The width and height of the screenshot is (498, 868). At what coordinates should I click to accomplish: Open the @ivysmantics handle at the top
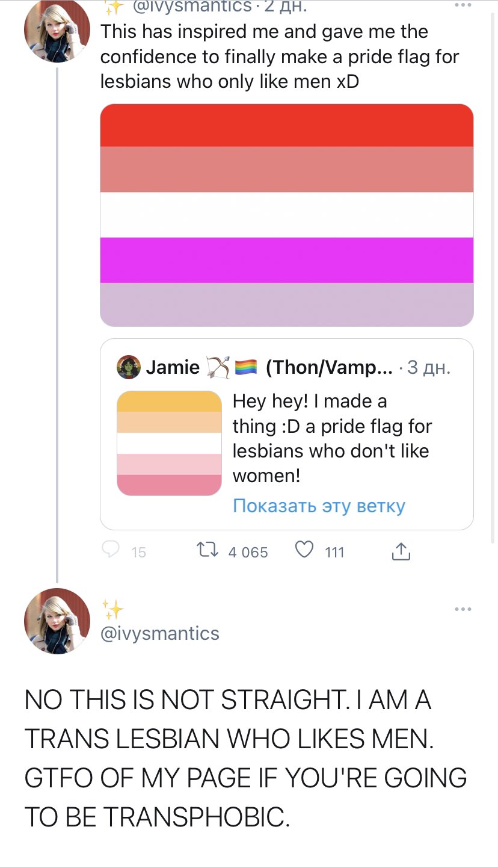pos(191,6)
